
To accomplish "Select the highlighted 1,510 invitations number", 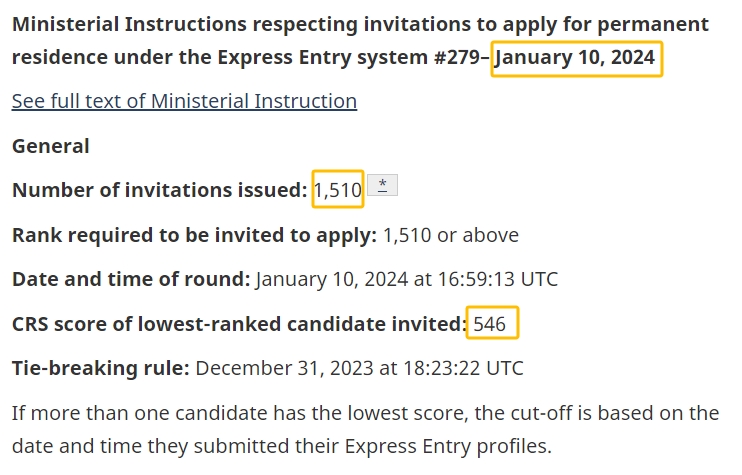I will (x=337, y=189).
